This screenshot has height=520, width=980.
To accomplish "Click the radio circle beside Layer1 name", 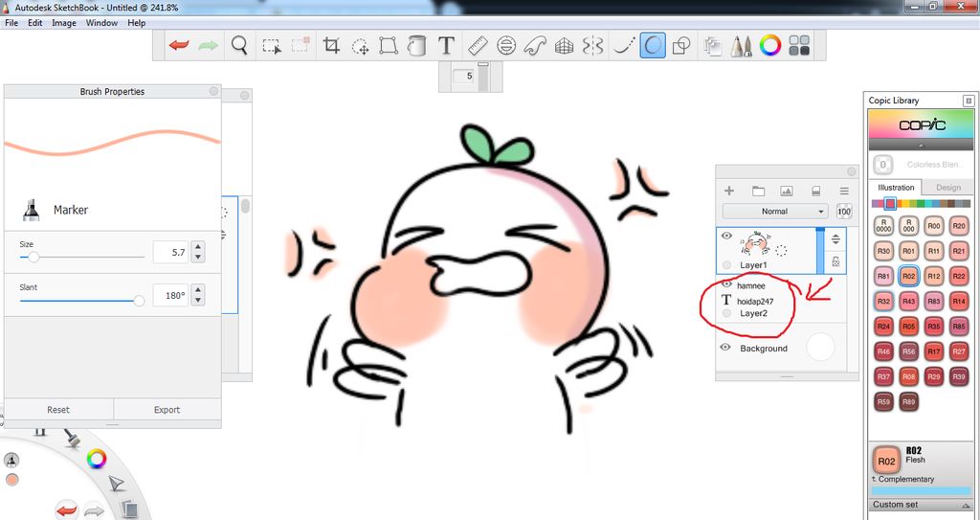I will pos(726,265).
